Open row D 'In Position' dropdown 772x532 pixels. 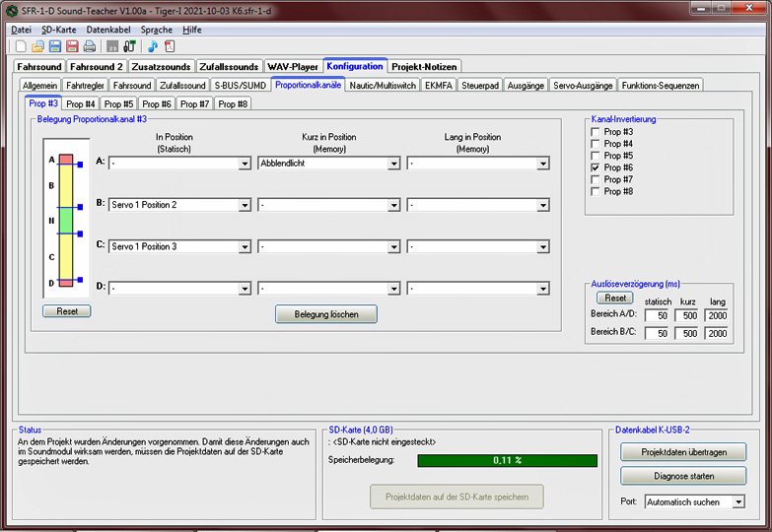245,289
